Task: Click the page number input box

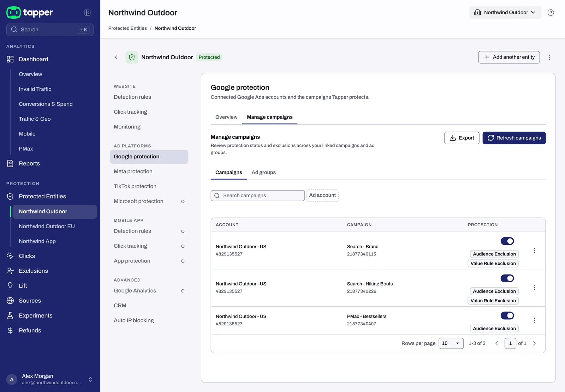Action: click(510, 343)
